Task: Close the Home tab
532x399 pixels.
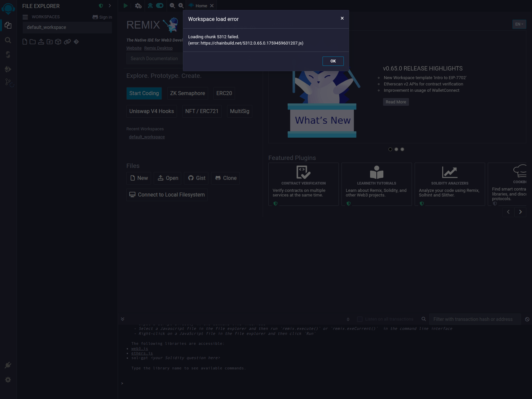Action: coord(212,6)
